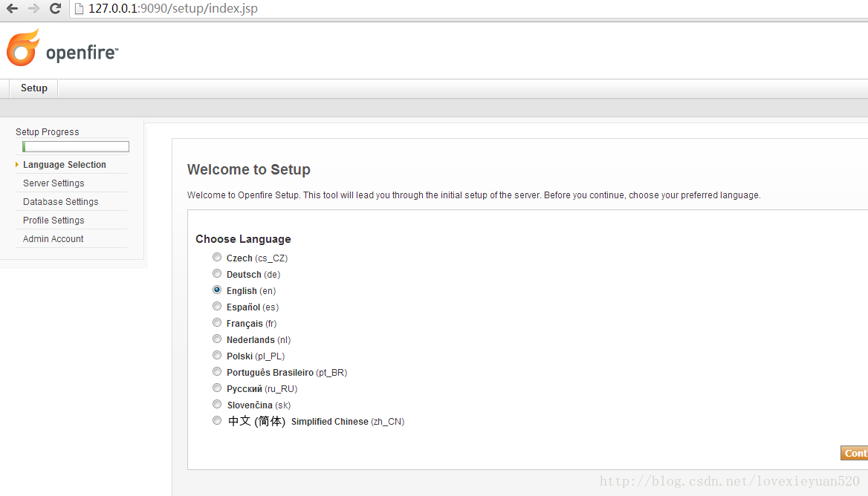
Task: Choose Español (es) language
Action: 217,307
